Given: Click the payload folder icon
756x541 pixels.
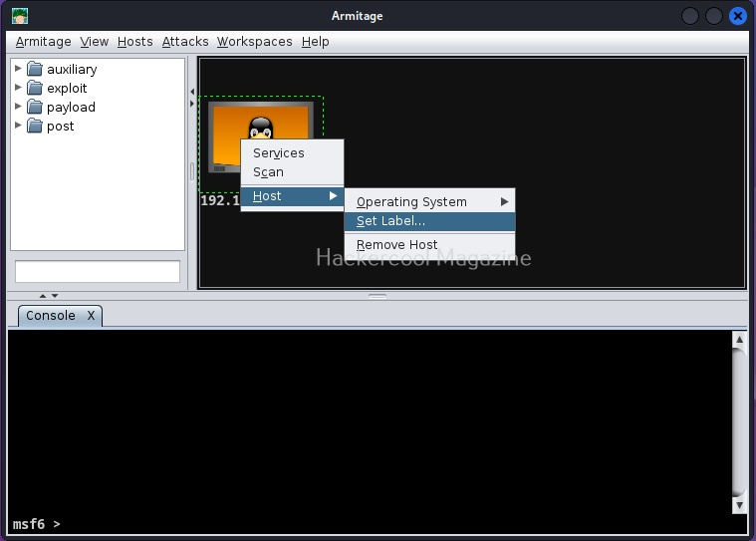Looking at the screenshot, I should pos(35,107).
